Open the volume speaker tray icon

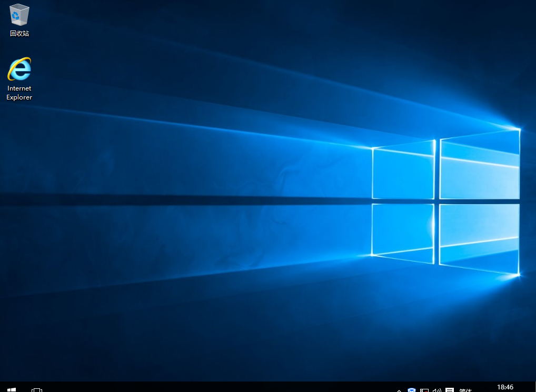tap(437, 390)
